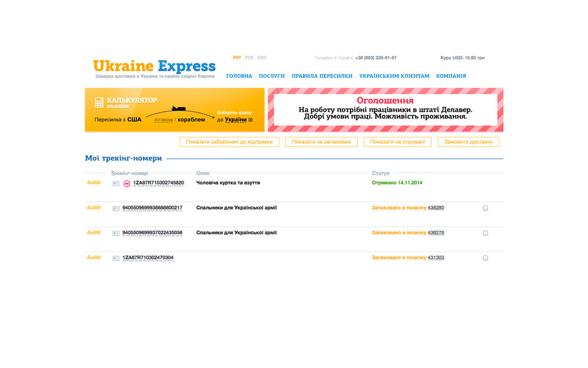This screenshot has height=368, width=588.
Task: Select літаком shipping option
Action: (x=163, y=120)
